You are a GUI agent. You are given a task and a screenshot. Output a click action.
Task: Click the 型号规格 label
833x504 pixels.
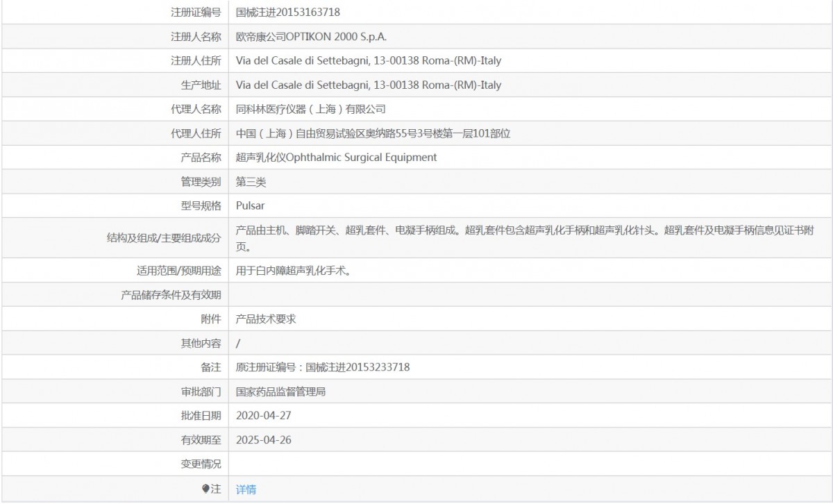(x=201, y=205)
